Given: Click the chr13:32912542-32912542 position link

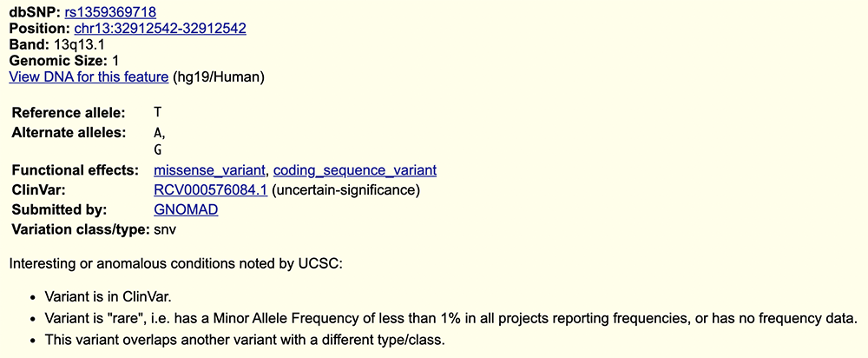Looking at the screenshot, I should [x=160, y=29].
